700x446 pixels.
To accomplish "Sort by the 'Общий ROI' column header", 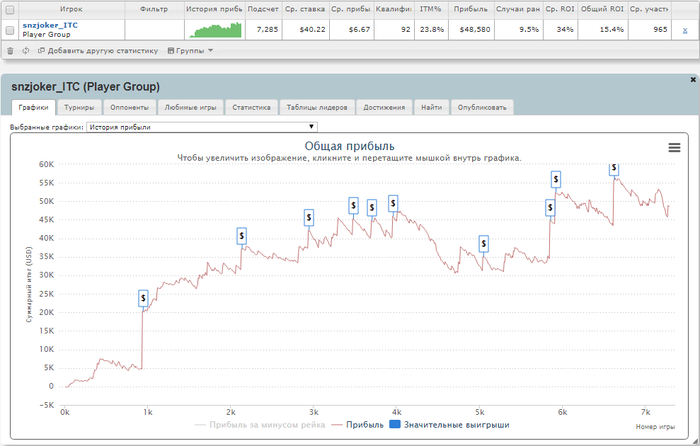I will 602,9.
